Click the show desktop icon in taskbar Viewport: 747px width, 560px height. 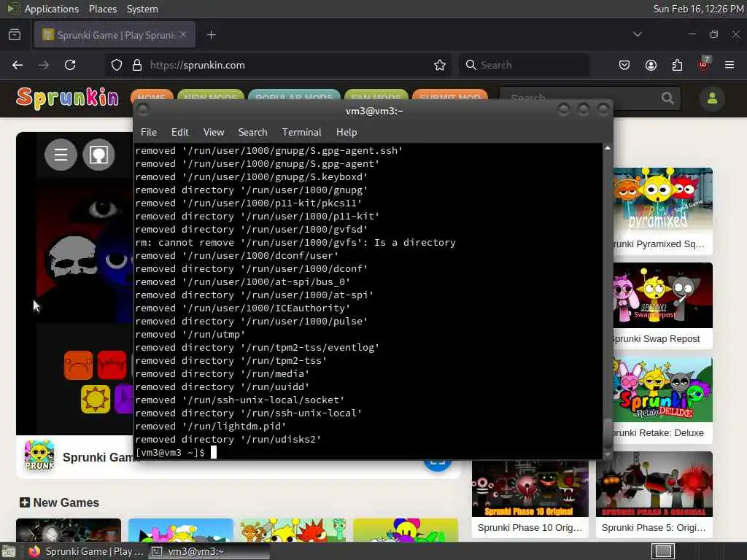(x=9, y=552)
